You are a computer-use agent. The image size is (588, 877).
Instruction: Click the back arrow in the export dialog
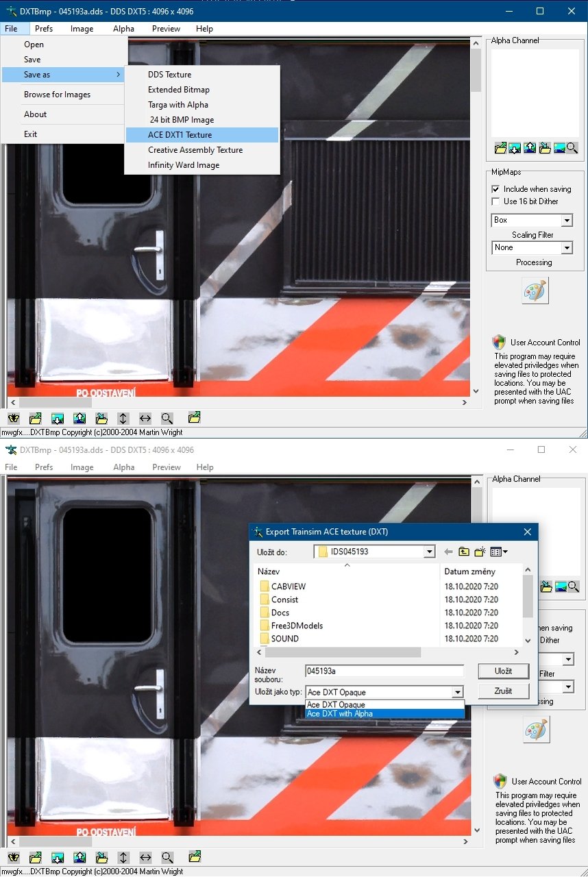point(448,552)
